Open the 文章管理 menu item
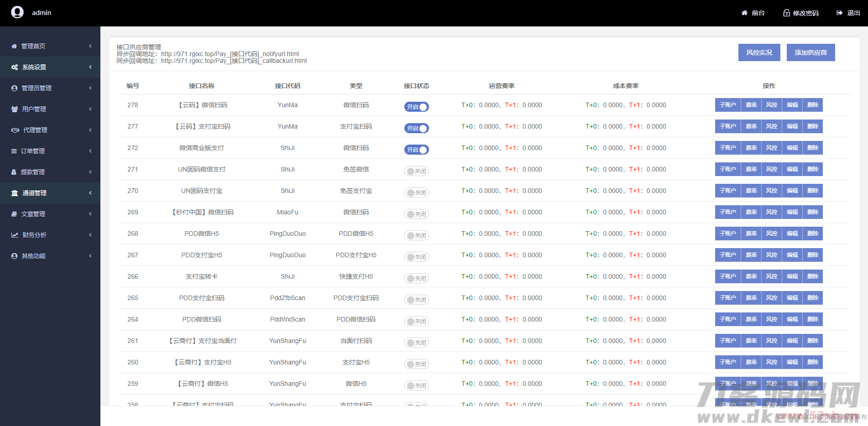 pos(33,214)
